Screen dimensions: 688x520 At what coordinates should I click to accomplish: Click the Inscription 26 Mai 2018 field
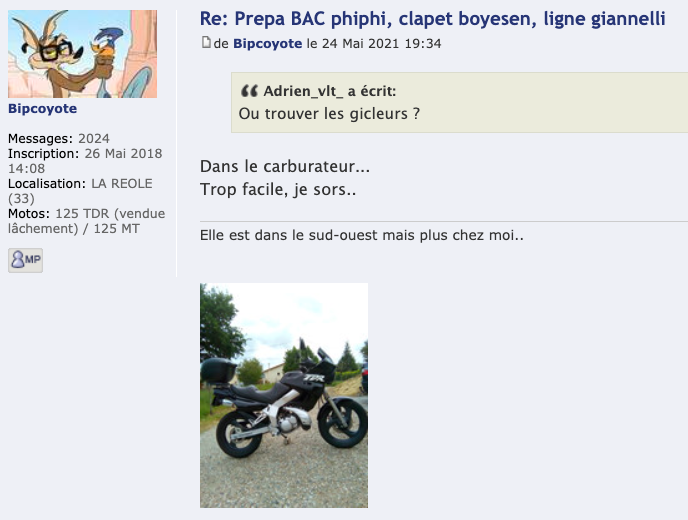(85, 161)
